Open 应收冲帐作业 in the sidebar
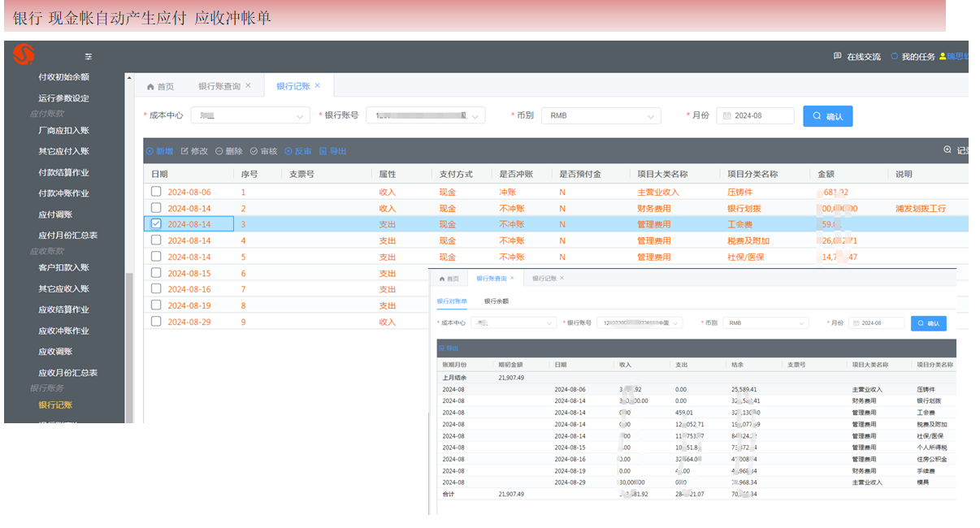This screenshot has width=980, height=528. 63,331
